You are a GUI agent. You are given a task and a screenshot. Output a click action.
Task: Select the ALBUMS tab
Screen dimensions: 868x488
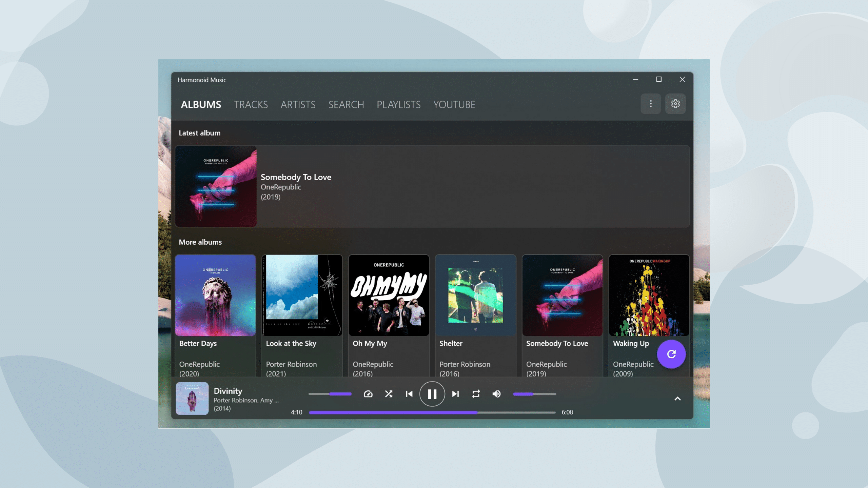(x=201, y=104)
